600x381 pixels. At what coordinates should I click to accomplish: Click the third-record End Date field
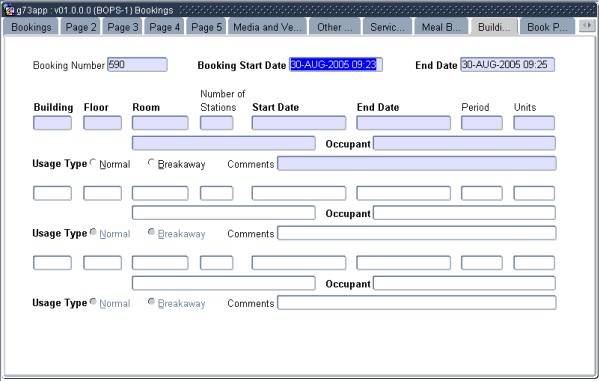coord(403,263)
